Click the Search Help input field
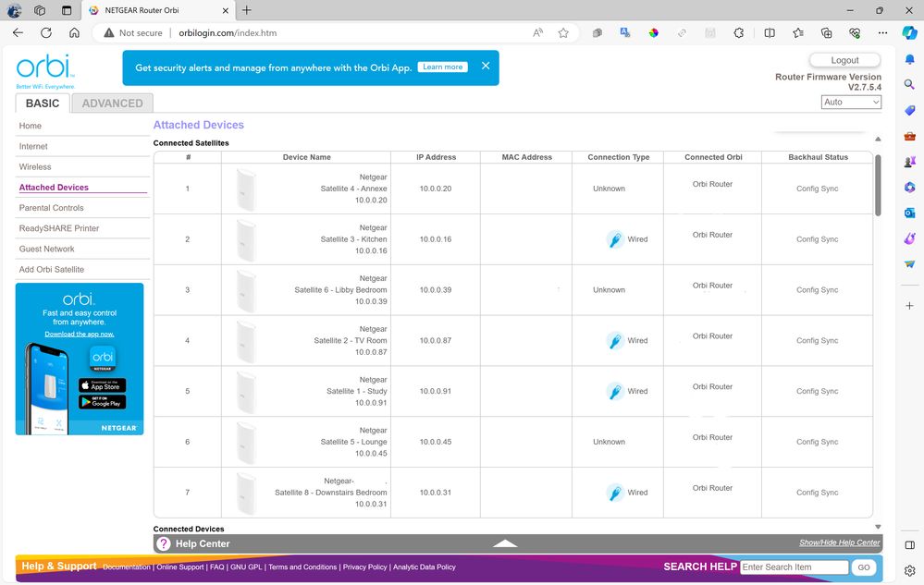 [794, 567]
